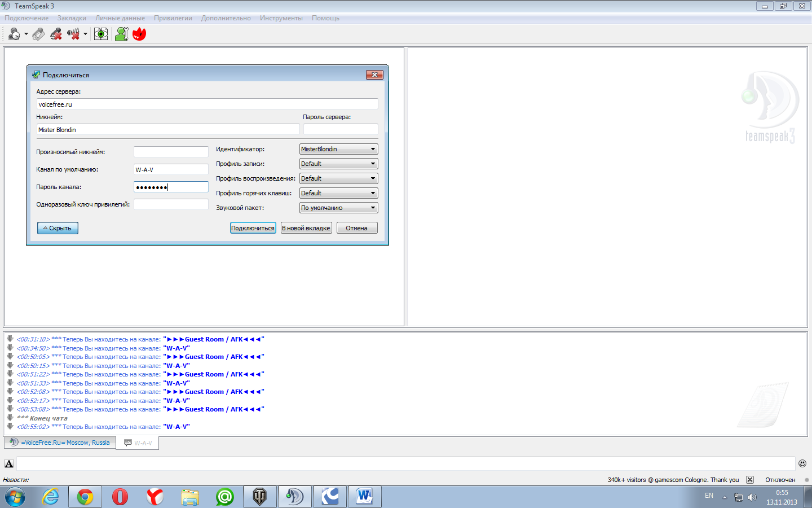Open the Помощь menu
This screenshot has height=508, width=812.
click(326, 18)
